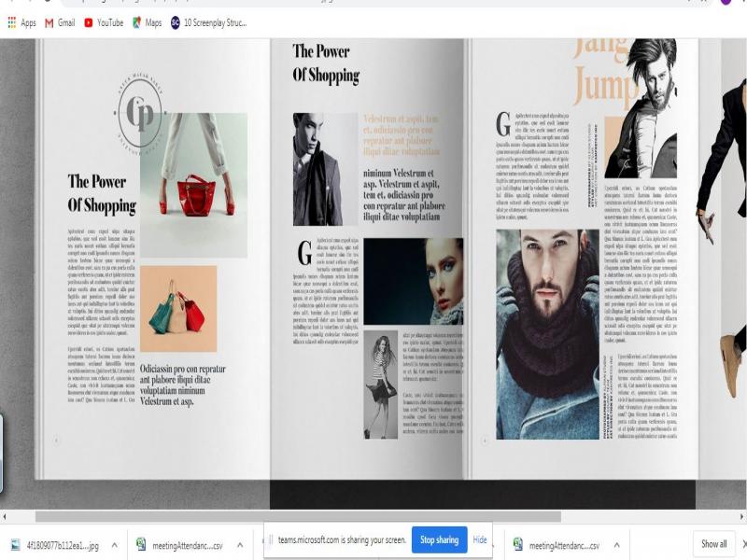Open the 10 Screenplay Struc... bookmark
This screenshot has width=747, height=560.
(210, 22)
